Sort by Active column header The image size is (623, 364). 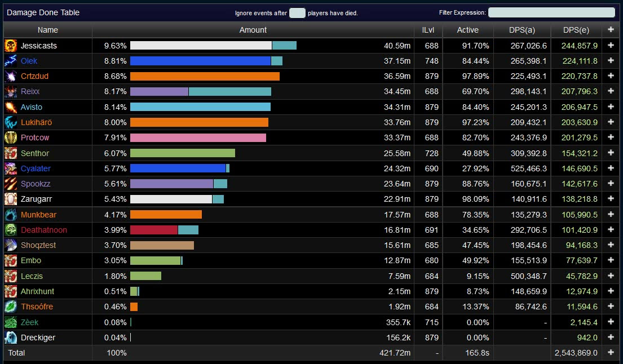coord(467,30)
